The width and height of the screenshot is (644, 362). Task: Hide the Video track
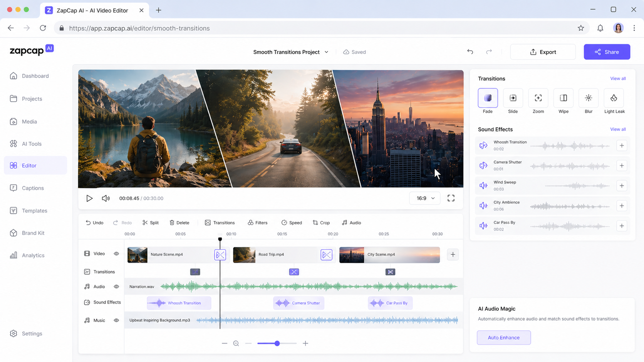116,254
